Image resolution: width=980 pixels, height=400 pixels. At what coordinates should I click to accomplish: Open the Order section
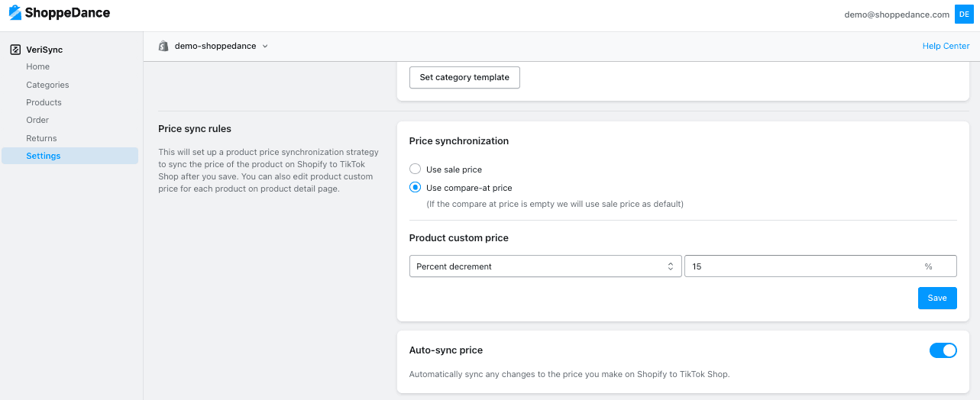37,120
